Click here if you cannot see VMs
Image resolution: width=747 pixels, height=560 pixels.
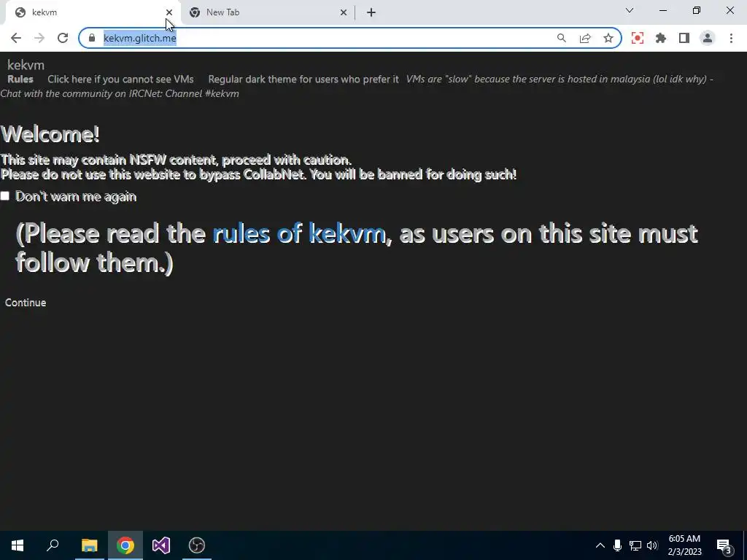click(x=120, y=79)
